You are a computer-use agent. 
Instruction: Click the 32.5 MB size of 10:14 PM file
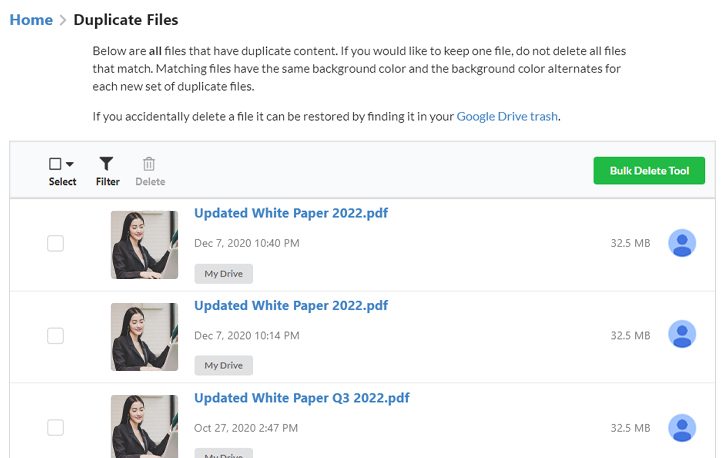(630, 336)
